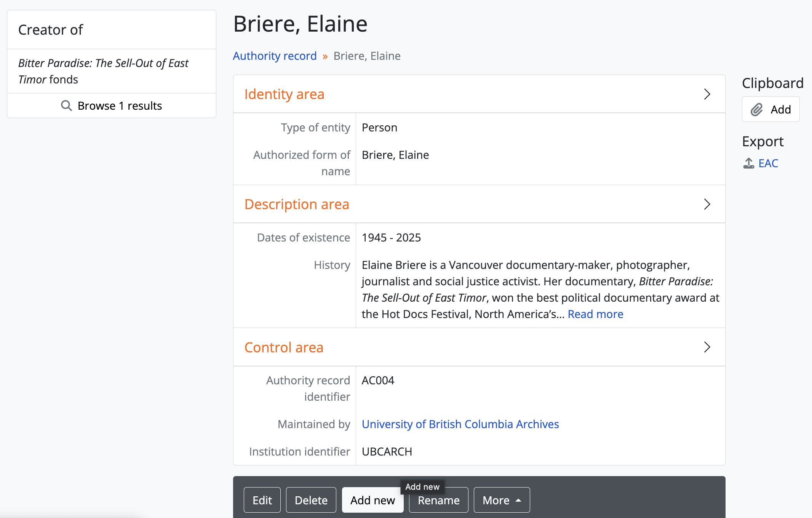Collapse the Description area chevron

click(x=707, y=204)
